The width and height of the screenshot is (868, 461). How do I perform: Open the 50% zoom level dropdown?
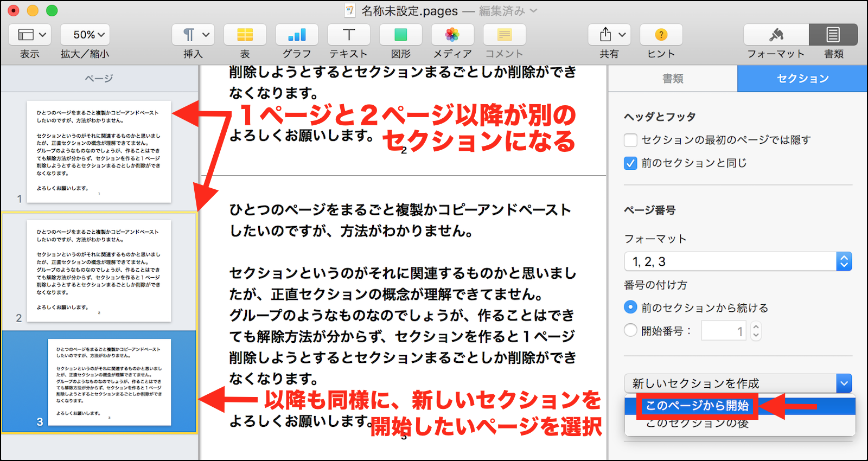85,35
